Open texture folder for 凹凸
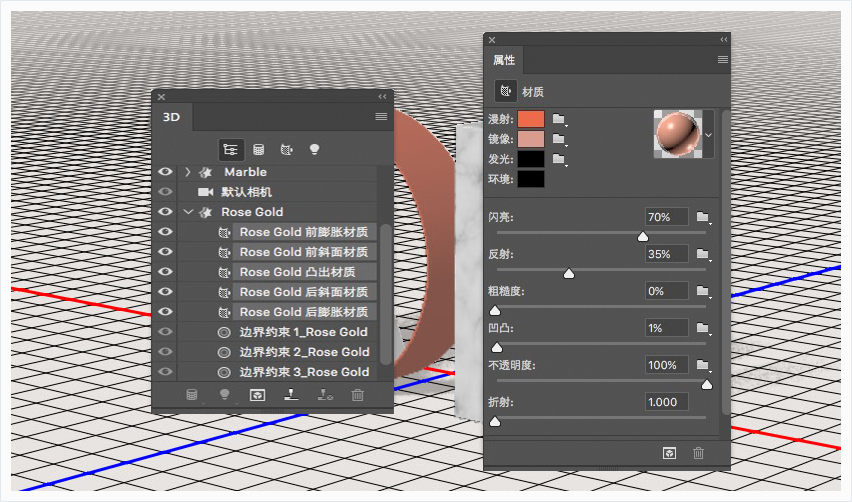 tap(703, 328)
